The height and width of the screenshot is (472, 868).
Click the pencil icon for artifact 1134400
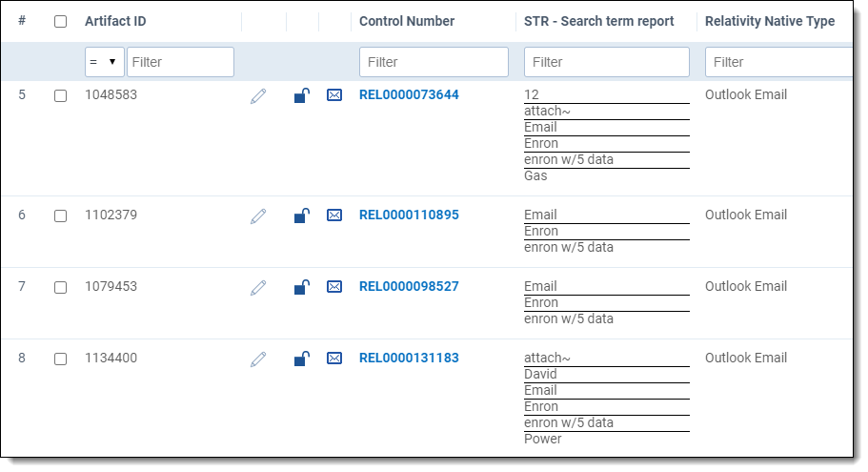(258, 359)
